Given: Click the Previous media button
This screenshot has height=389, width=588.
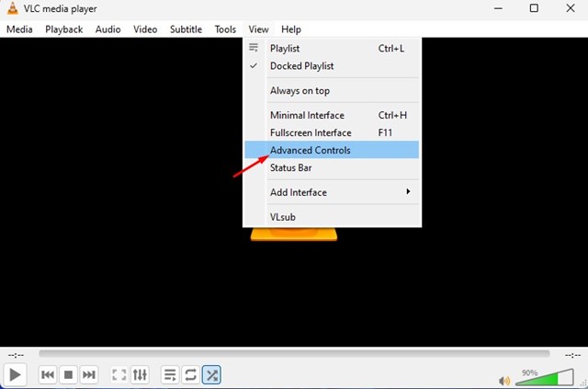Looking at the screenshot, I should pos(48,374).
